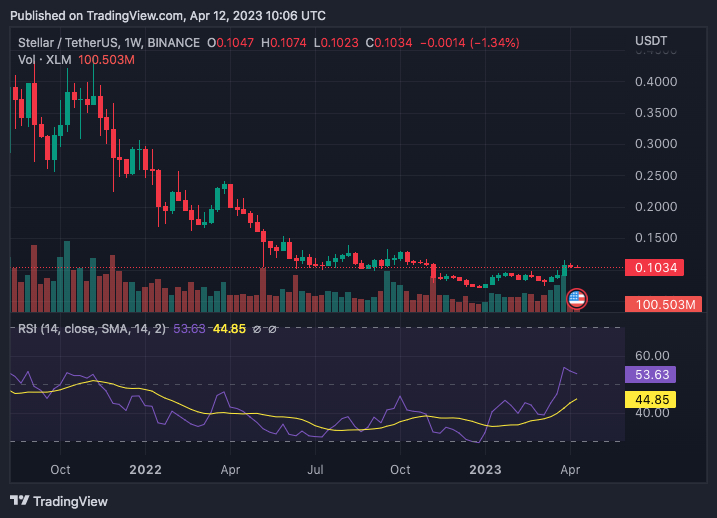Click the yellow 44.85 value in RSI legend
Image resolution: width=717 pixels, height=518 pixels.
coord(229,329)
